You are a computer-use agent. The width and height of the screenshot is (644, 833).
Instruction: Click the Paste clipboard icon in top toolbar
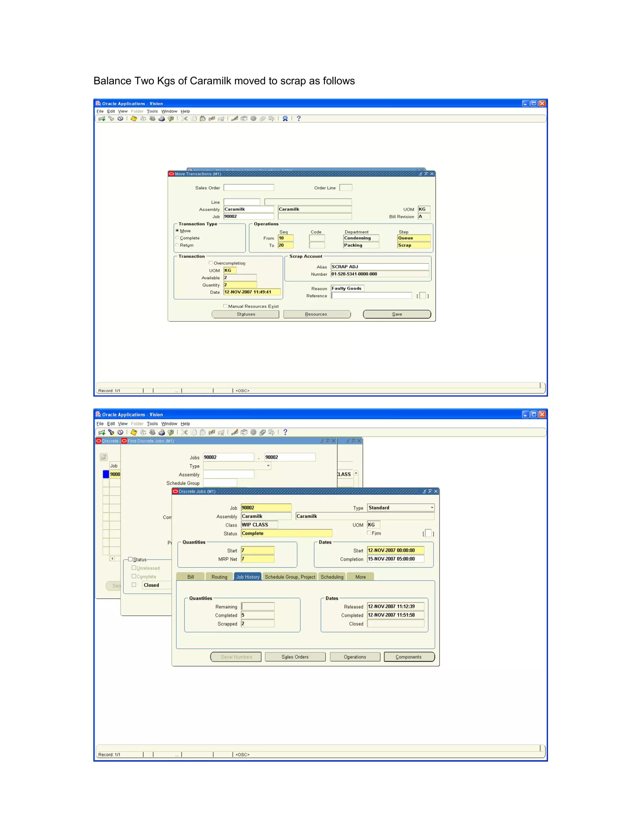pos(203,119)
